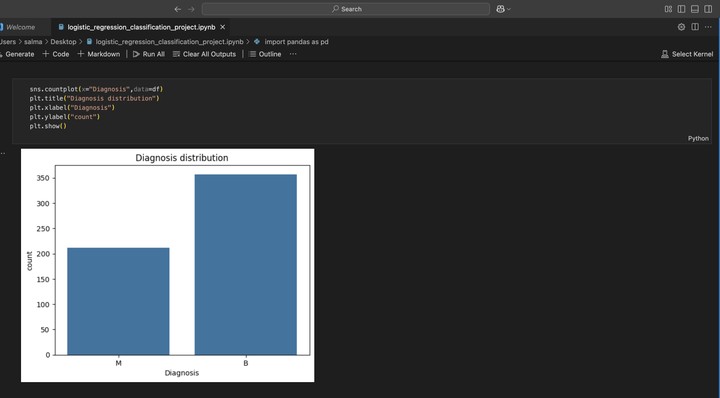Click the Search command center box

point(346,9)
